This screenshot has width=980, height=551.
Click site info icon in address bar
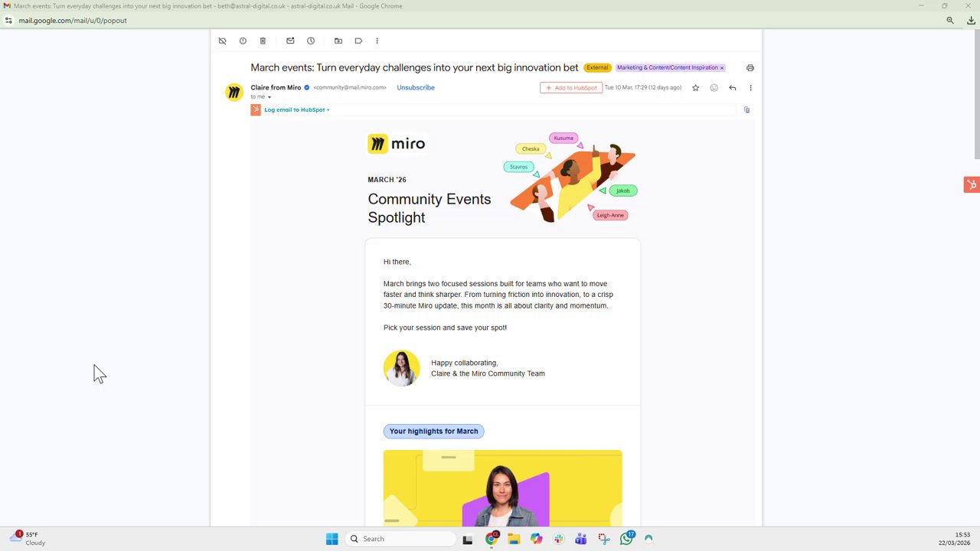point(8,21)
